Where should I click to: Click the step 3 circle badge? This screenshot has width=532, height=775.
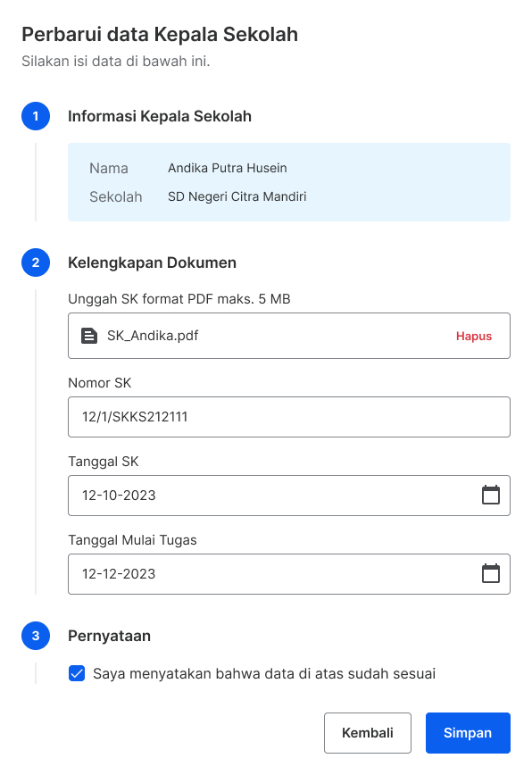tap(36, 636)
